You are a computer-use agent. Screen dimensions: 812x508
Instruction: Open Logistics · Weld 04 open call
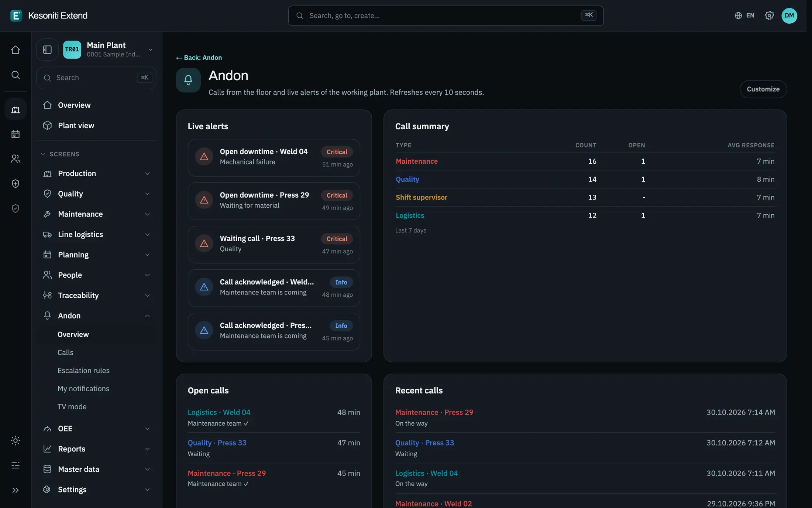tap(274, 417)
